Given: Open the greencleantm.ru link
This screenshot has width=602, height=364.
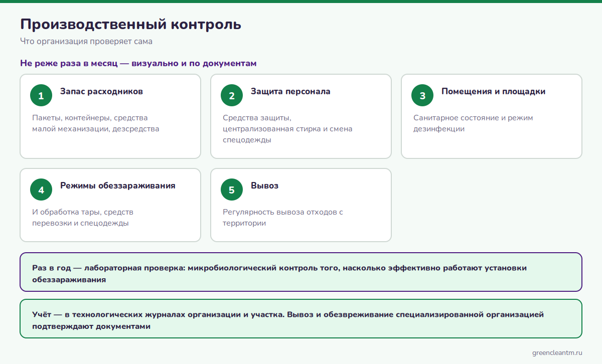Looking at the screenshot, I should pos(557,353).
